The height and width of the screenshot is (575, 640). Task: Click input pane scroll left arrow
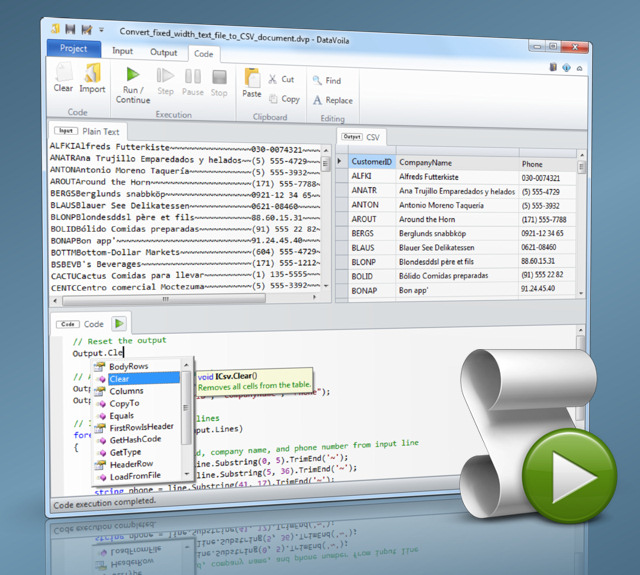point(55,301)
